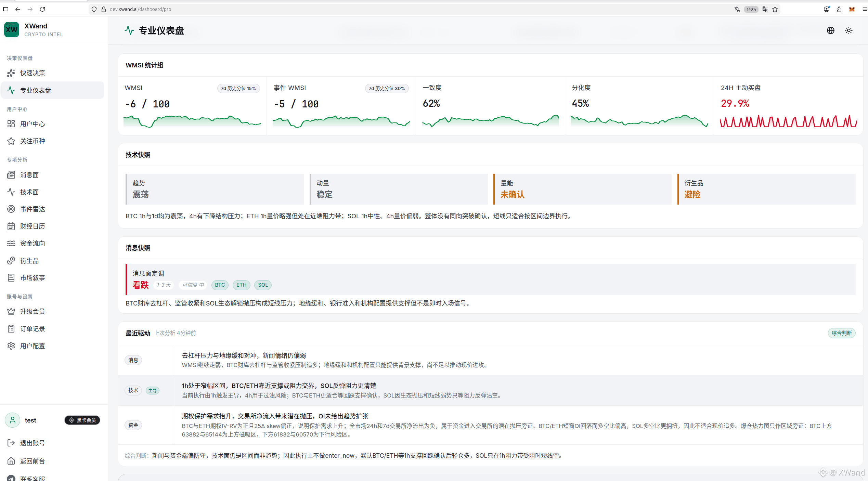Click browser reload button

pos(42,9)
